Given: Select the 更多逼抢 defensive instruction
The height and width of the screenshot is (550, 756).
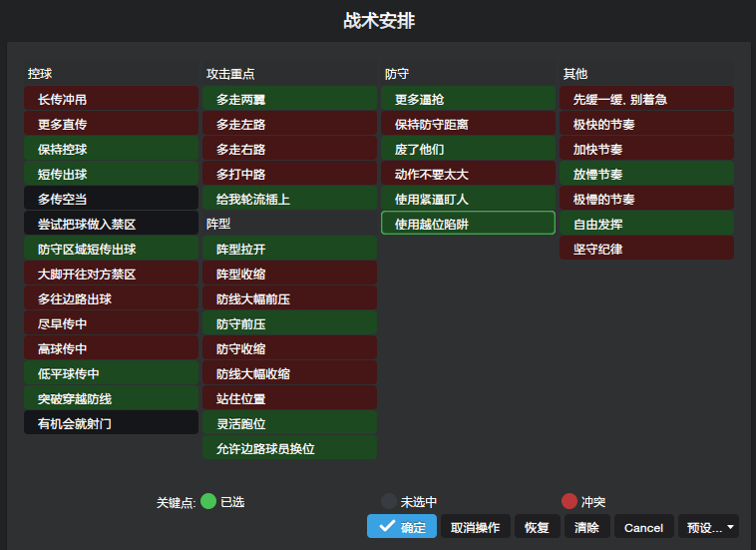Looking at the screenshot, I should [x=468, y=99].
